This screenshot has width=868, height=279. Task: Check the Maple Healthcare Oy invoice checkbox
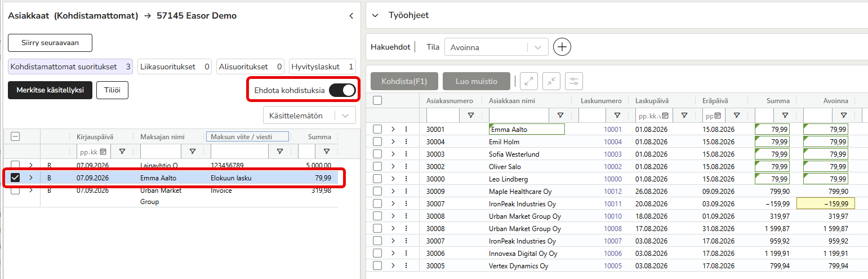(x=377, y=191)
